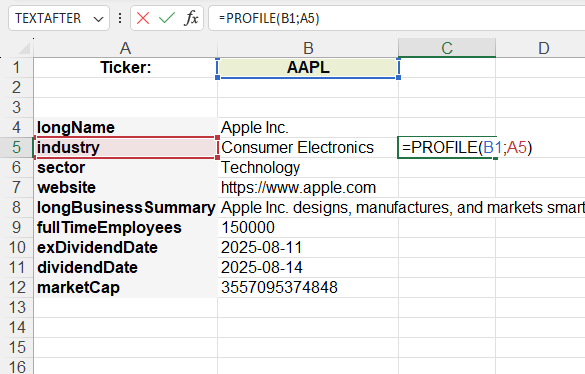Select row 5 header
Viewport: 585px width, 374px height.
coord(16,147)
